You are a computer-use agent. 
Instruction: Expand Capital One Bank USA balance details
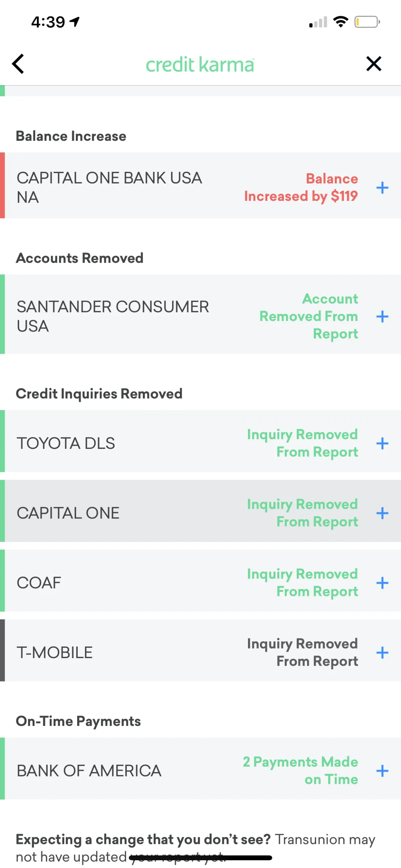pos(382,188)
